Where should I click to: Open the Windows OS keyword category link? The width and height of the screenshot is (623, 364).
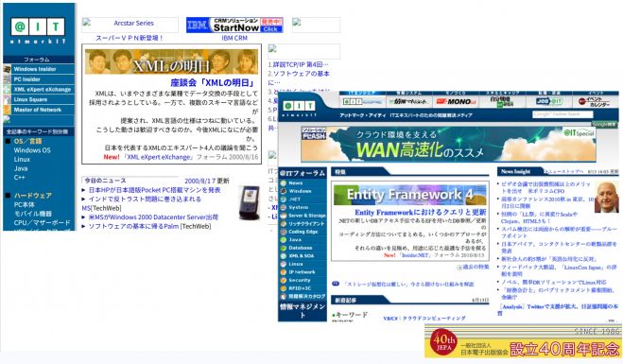[x=32, y=150]
